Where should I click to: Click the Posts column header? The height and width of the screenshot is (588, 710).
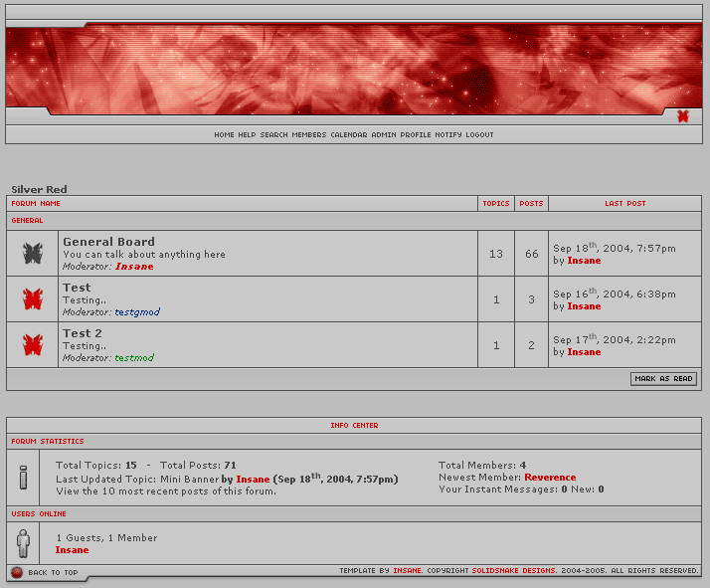coord(531,204)
